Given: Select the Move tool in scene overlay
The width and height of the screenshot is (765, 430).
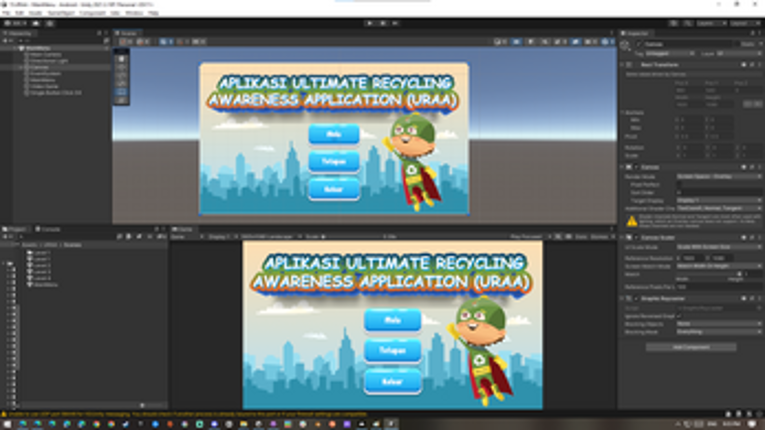Looking at the screenshot, I should coord(121,67).
